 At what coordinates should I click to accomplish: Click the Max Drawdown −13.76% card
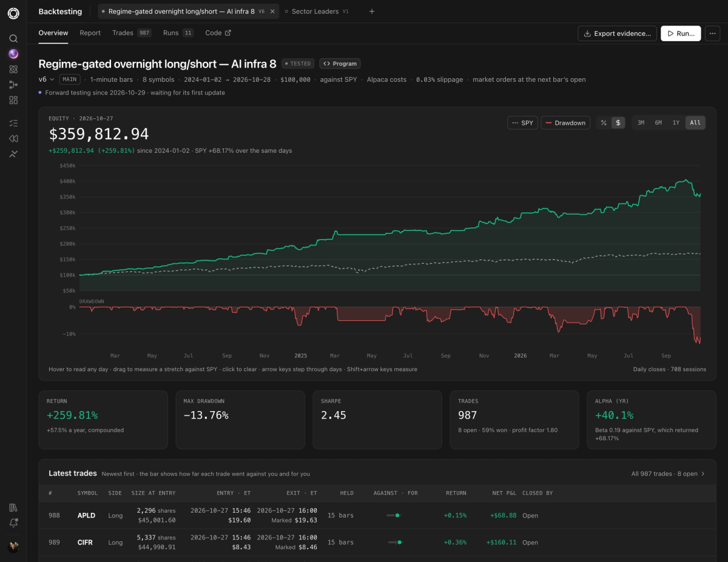pos(240,420)
